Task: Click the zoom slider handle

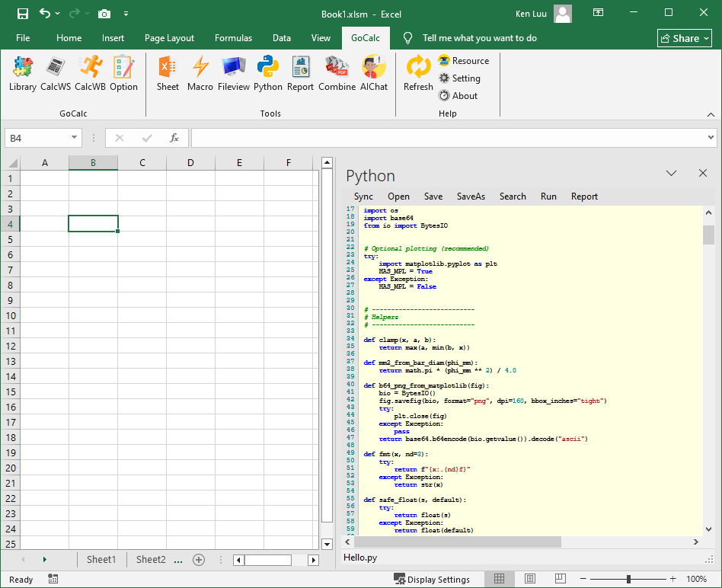Action: coord(628,579)
